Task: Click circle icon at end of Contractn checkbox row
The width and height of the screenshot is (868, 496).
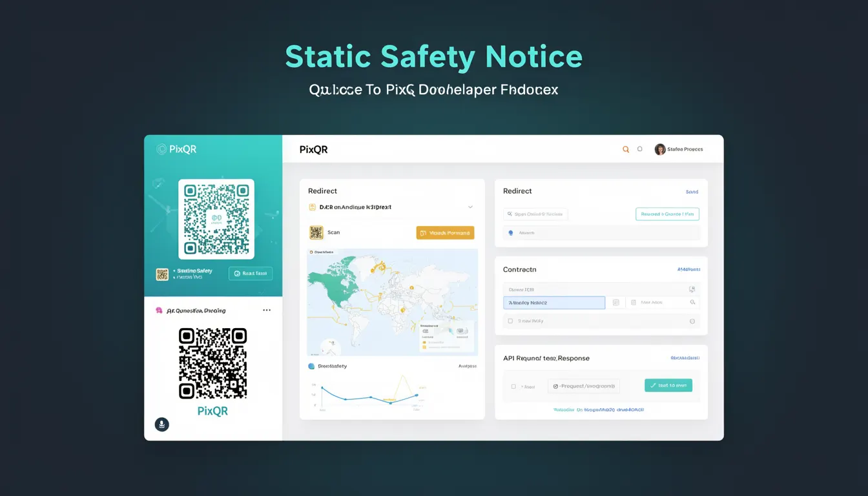Action: [692, 321]
